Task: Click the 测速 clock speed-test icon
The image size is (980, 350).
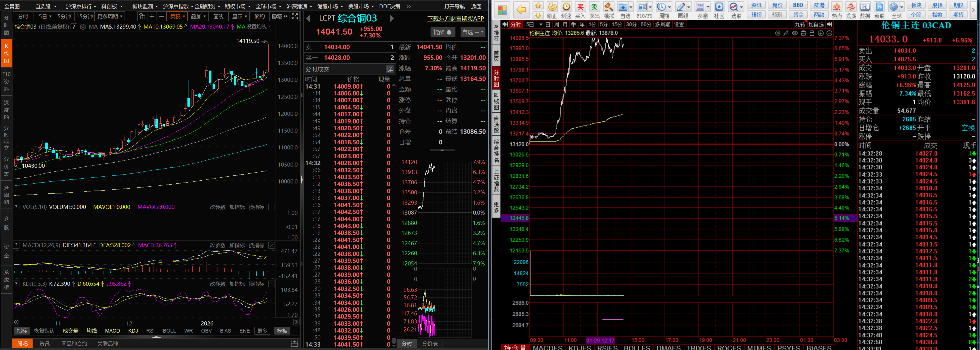Action: (566, 7)
